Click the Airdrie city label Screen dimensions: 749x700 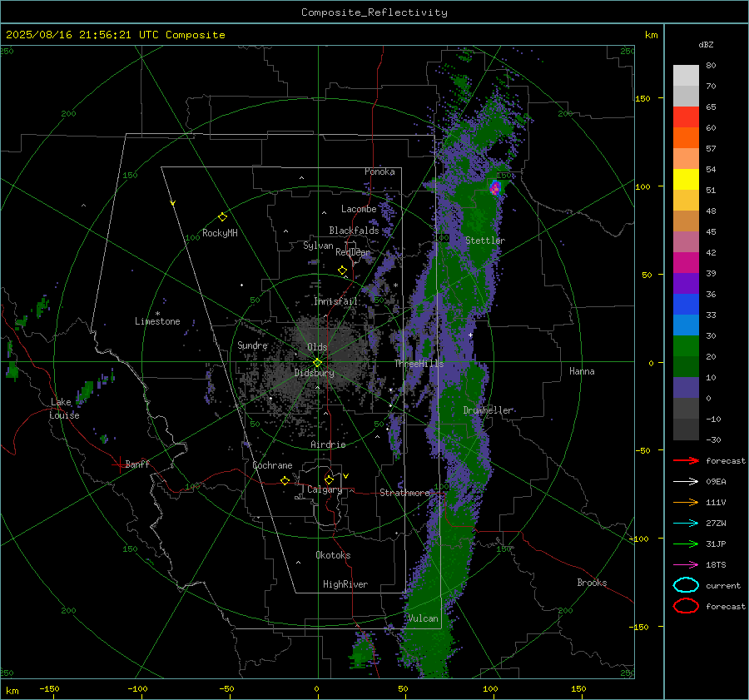pyautogui.click(x=328, y=444)
